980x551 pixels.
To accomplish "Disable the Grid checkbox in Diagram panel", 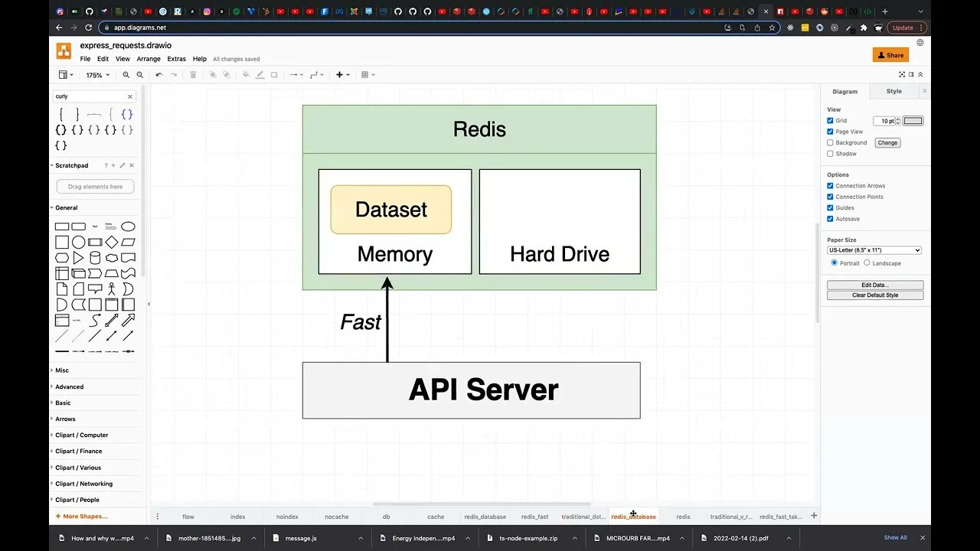I will point(830,120).
